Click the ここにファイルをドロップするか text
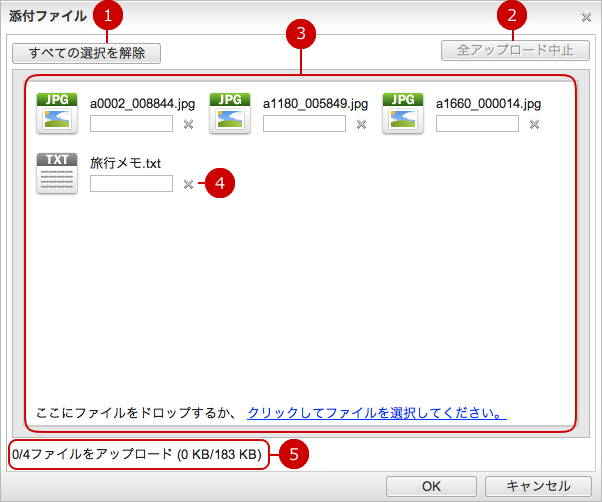 pos(136,413)
